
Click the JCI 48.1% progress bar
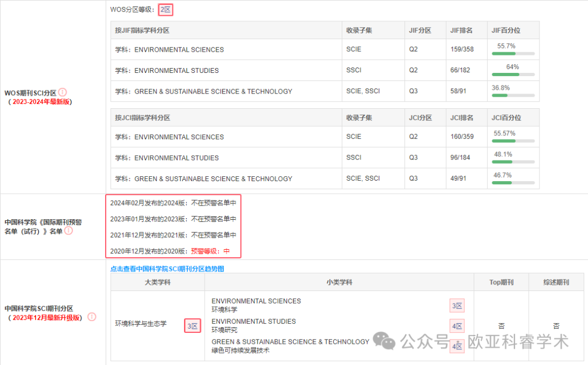tap(513, 162)
